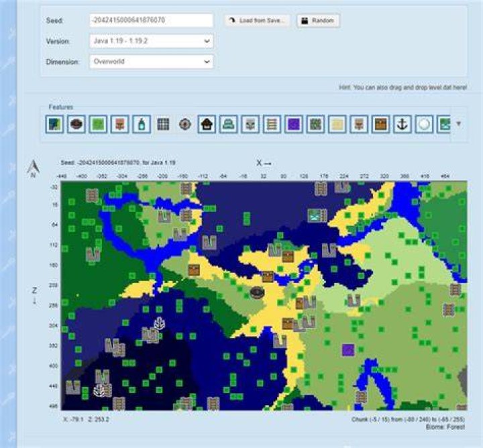483x448 pixels.
Task: Toggle the bottle feature icon
Action: 142,124
